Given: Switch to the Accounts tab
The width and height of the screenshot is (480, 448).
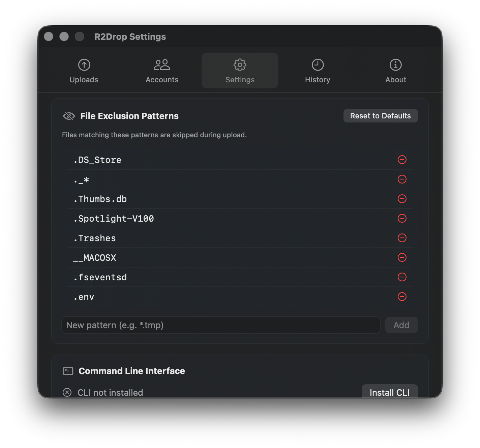Looking at the screenshot, I should (162, 71).
